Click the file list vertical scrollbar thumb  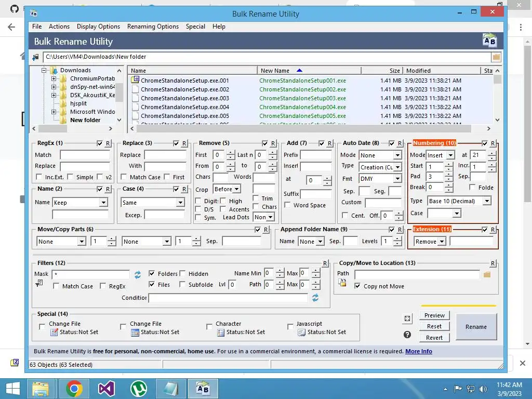[497, 79]
